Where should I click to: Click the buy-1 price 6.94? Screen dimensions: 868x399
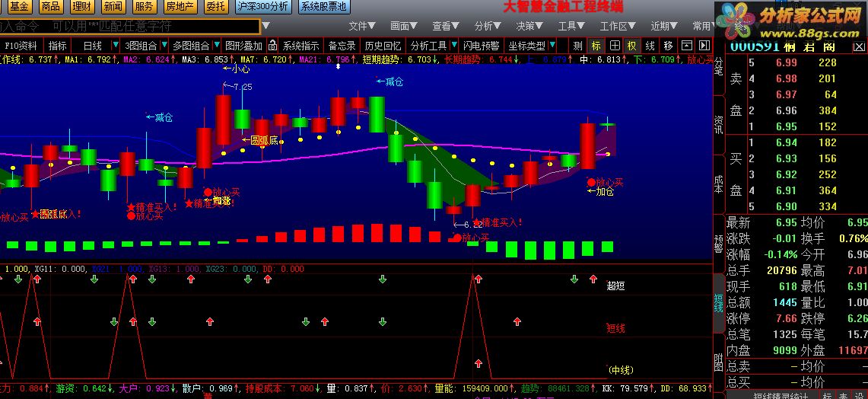[787, 143]
